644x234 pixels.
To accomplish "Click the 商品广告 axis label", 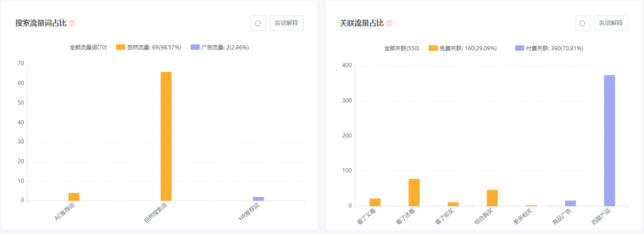I will pos(562,217).
